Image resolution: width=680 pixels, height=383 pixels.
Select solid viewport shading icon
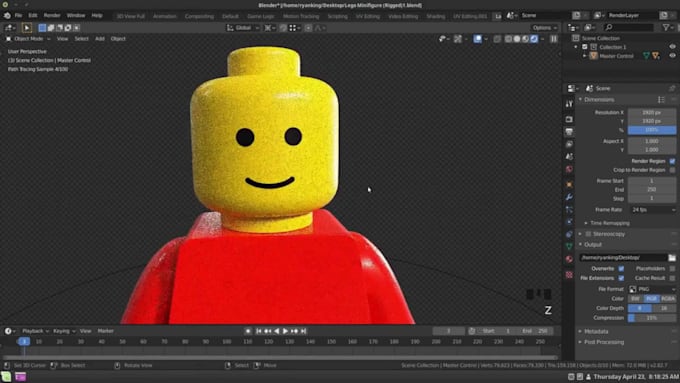point(517,39)
